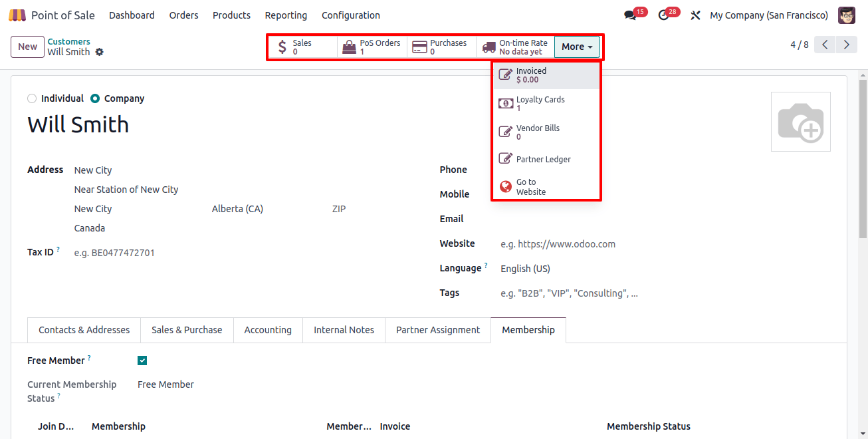Screen dimensions: 868x439
Task: Open the Products menu
Action: (x=231, y=15)
